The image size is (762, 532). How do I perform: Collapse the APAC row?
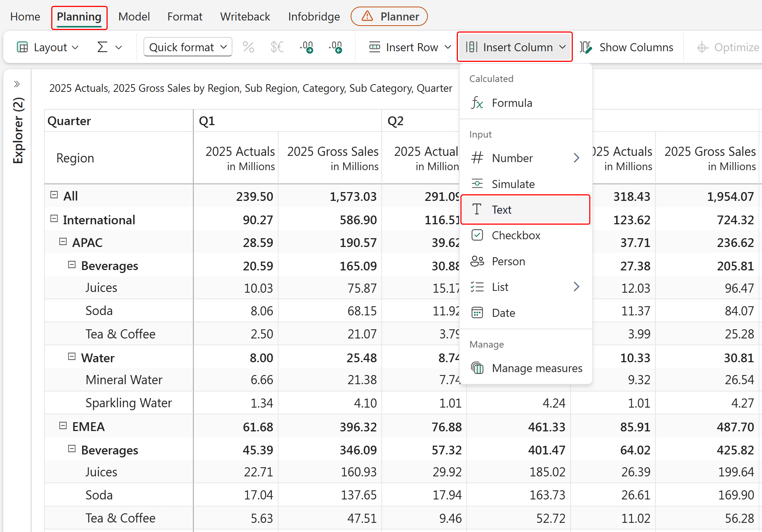[63, 242]
